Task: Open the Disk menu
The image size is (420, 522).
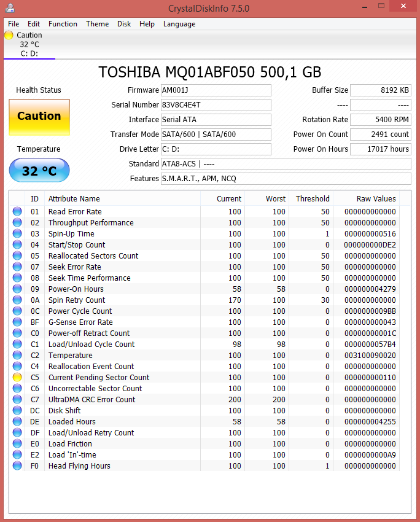Action: (124, 24)
